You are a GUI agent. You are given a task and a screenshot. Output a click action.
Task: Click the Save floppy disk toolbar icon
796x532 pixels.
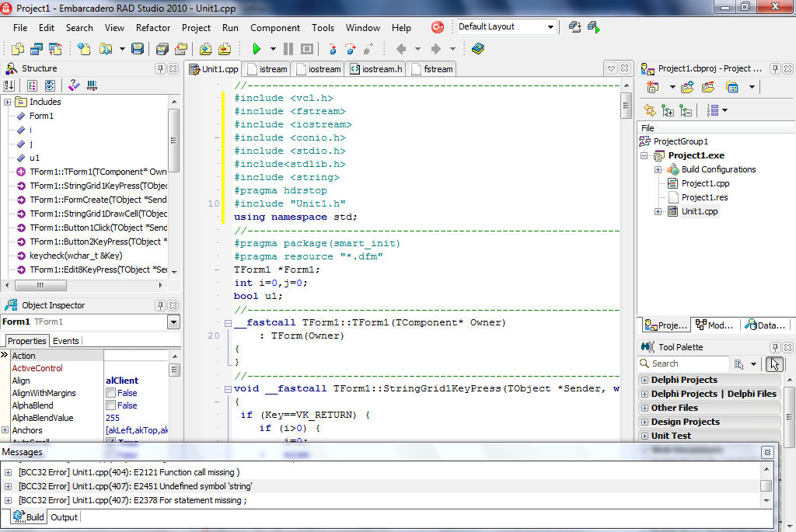click(138, 49)
